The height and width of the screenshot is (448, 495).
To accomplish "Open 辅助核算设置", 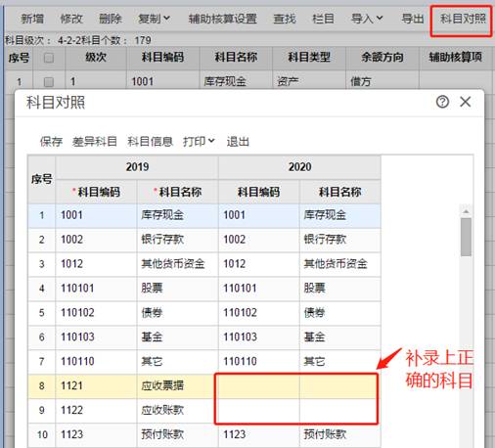I will pyautogui.click(x=223, y=19).
